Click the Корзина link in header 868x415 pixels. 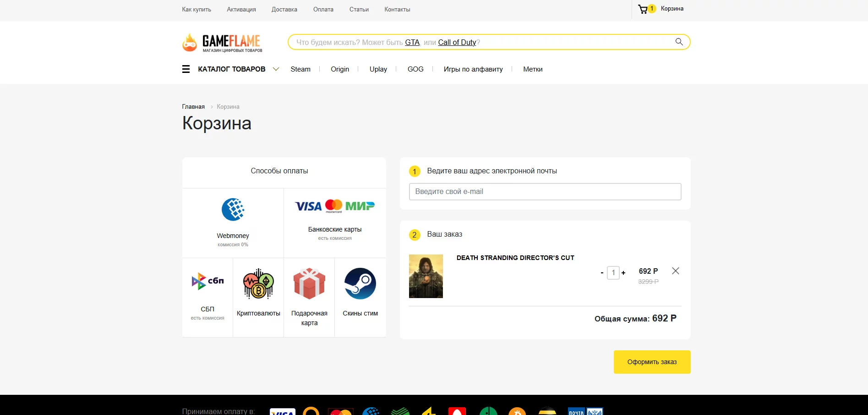tap(672, 9)
